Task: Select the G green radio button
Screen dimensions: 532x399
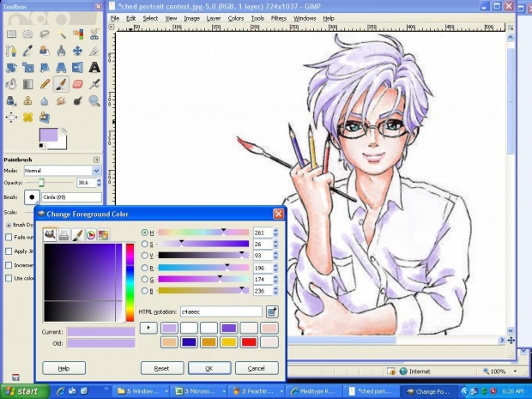Action: tap(145, 279)
